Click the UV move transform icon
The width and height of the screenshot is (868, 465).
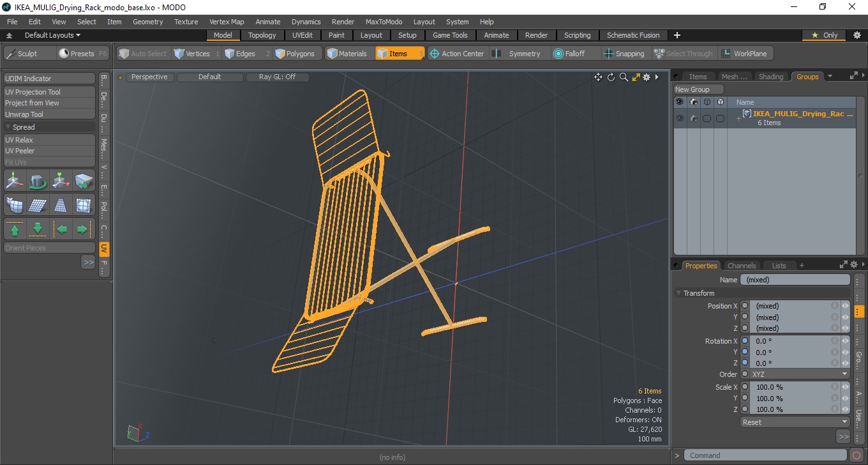15,181
